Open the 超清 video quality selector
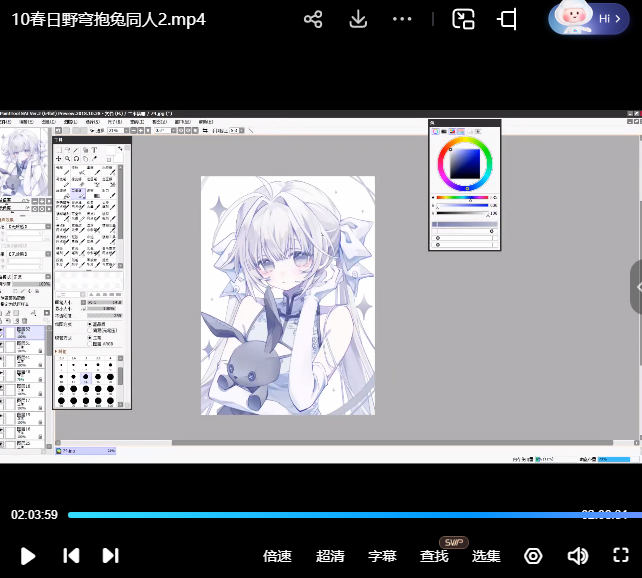Screen dimensions: 642x578 pyautogui.click(x=330, y=556)
